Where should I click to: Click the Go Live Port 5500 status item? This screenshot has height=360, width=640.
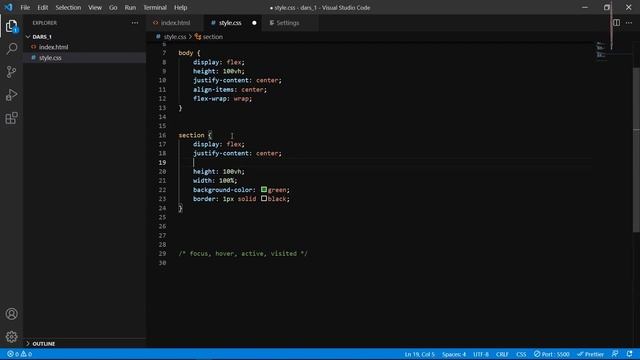(551, 354)
